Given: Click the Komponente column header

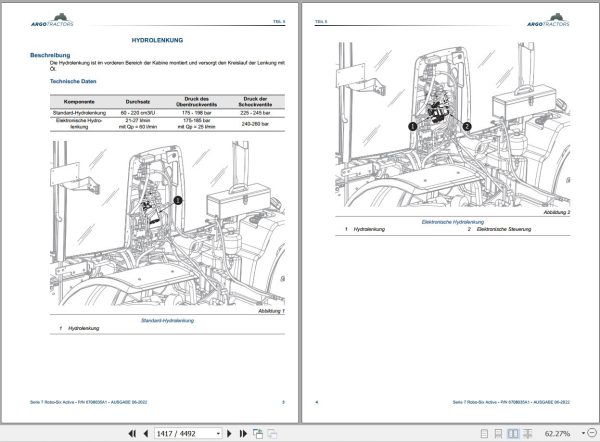Looking at the screenshot, I should point(79,102).
